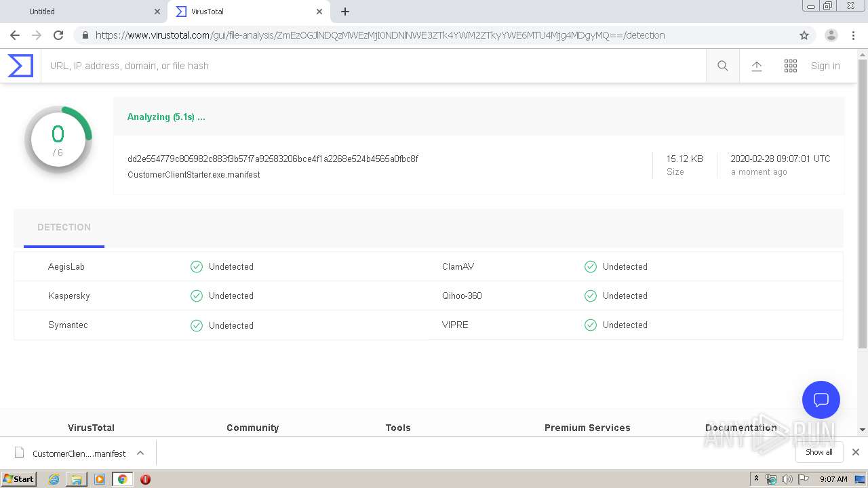The height and width of the screenshot is (488, 868).
Task: Click the VIPRE Undetected check icon
Action: point(591,325)
